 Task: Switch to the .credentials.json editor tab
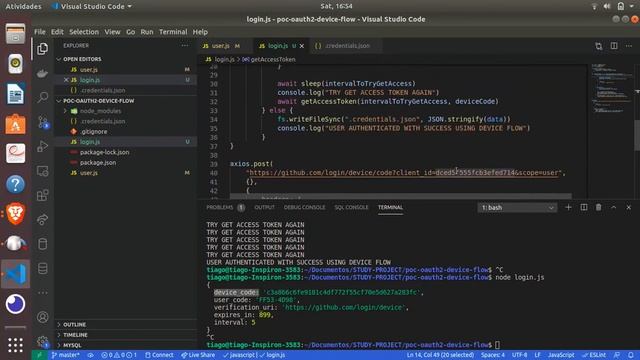tap(347, 46)
